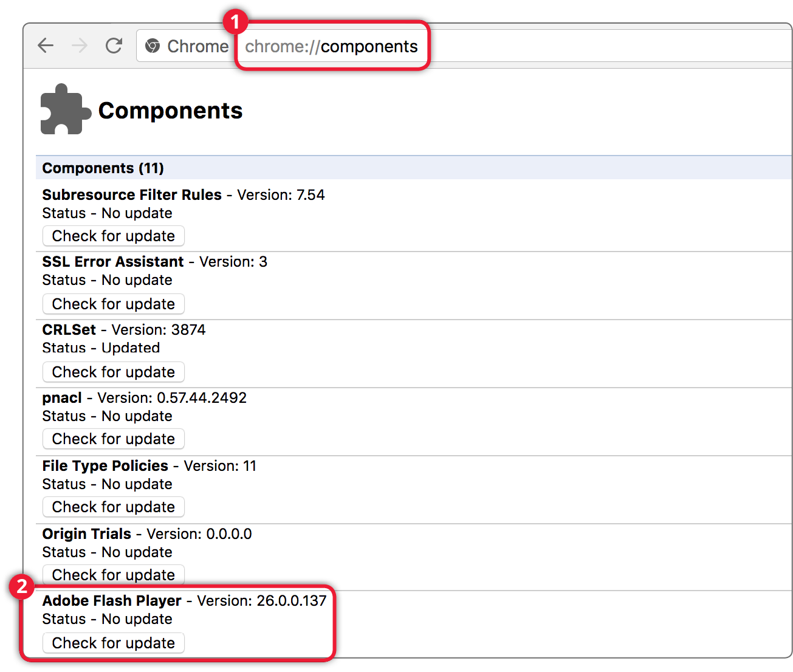Select the "Version: 3874" text

[x=159, y=330]
